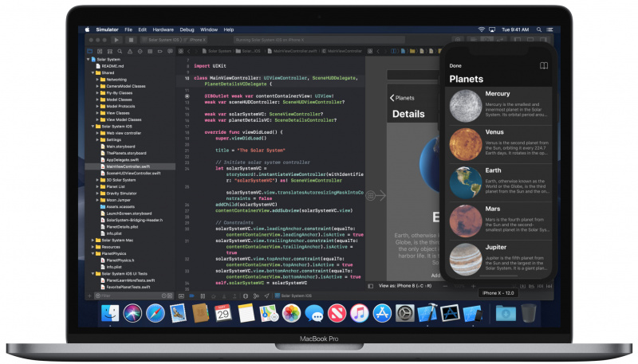Open Xcode hammer icon in the Dock
Viewport: 638px width, 364px height.
tap(427, 313)
